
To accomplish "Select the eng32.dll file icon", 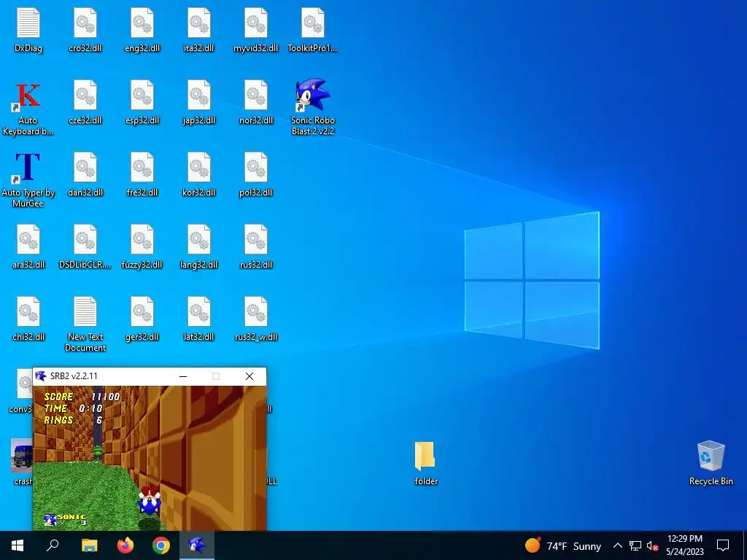I will click(142, 23).
